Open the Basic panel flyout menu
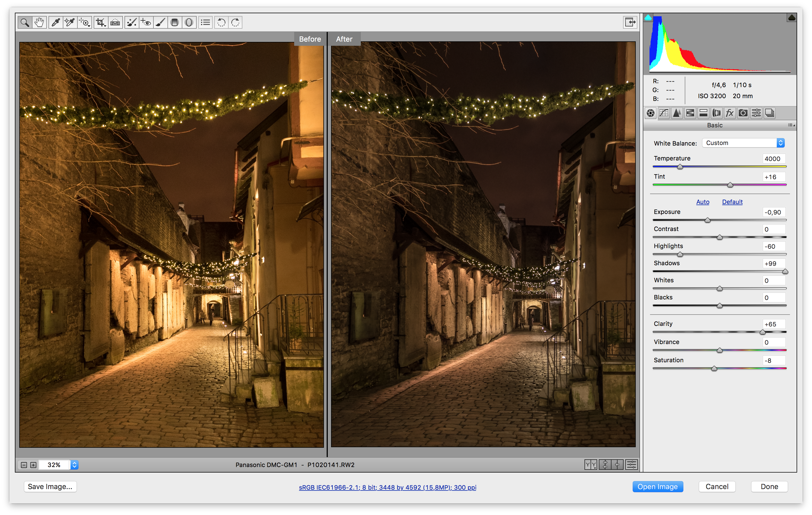The width and height of the screenshot is (812, 515). (x=791, y=125)
